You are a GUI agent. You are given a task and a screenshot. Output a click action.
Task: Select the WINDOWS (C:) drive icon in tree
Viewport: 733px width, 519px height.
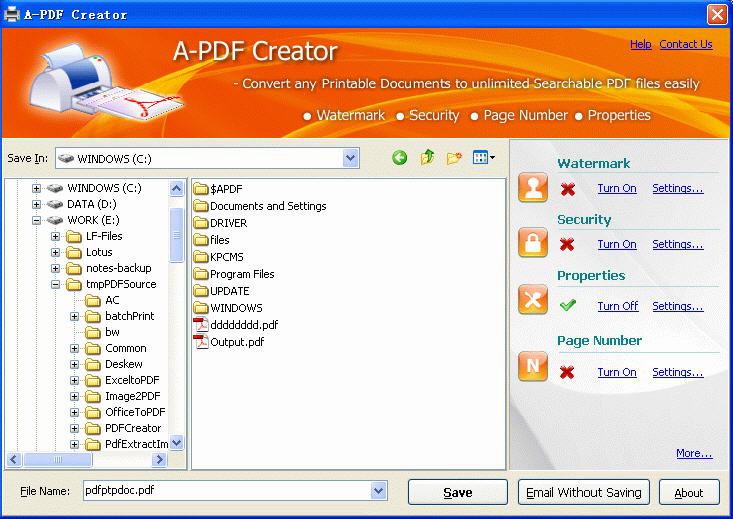[x=55, y=188]
